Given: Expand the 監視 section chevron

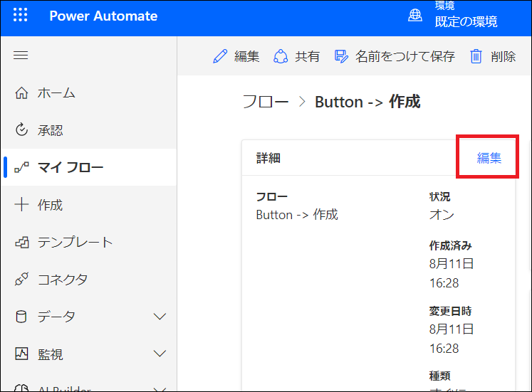Looking at the screenshot, I should (160, 354).
